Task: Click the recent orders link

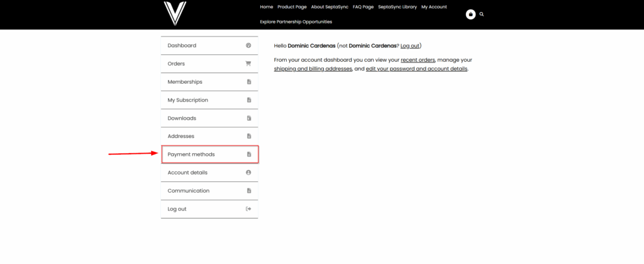Action: pos(418,60)
